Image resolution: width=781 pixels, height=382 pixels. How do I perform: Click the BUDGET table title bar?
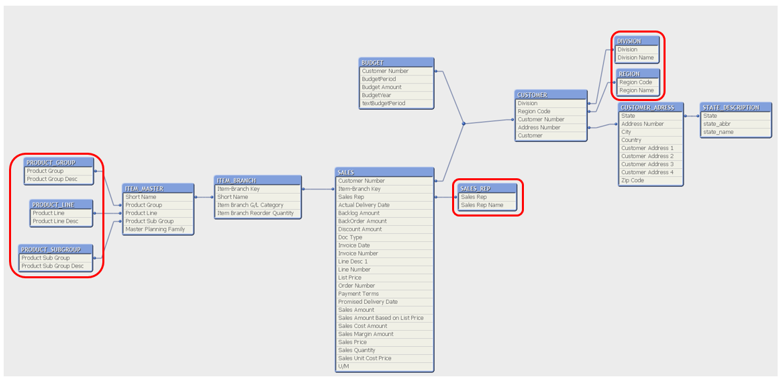point(396,62)
